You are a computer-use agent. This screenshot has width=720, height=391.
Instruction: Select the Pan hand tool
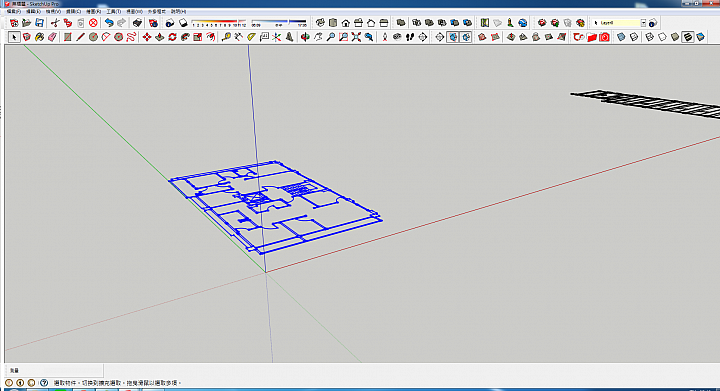pos(318,37)
